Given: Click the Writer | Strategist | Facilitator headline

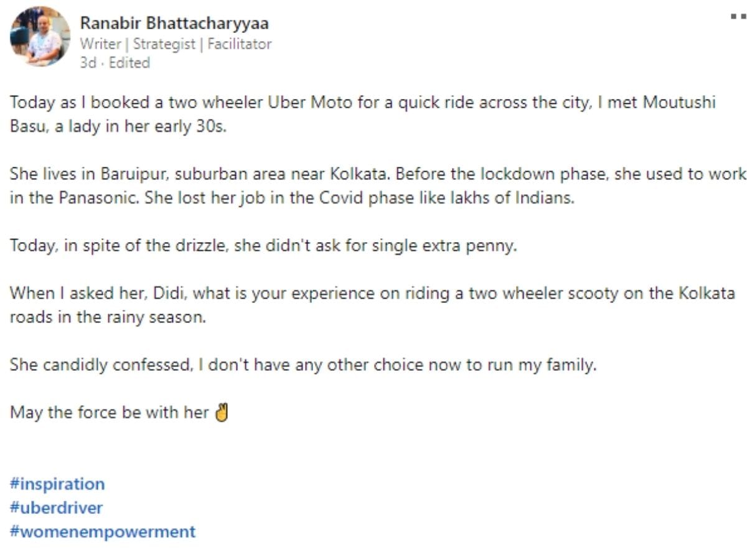Looking at the screenshot, I should click(x=176, y=44).
